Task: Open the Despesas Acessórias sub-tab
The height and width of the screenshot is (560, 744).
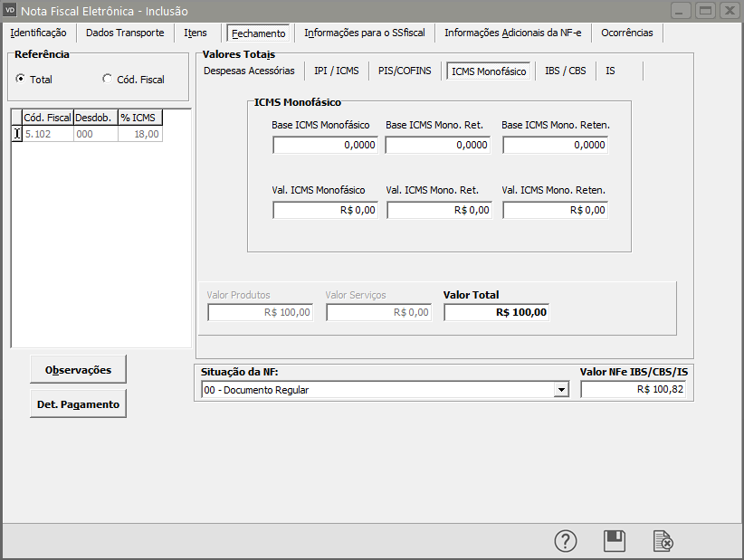Action: click(x=249, y=71)
